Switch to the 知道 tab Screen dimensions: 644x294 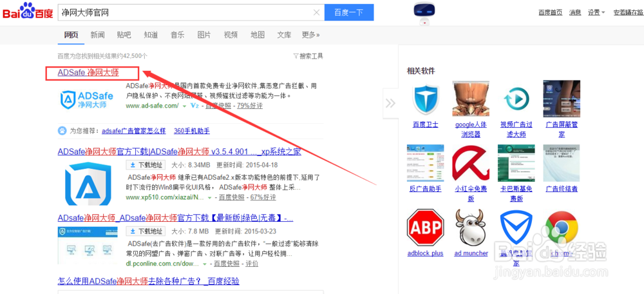pos(151,35)
